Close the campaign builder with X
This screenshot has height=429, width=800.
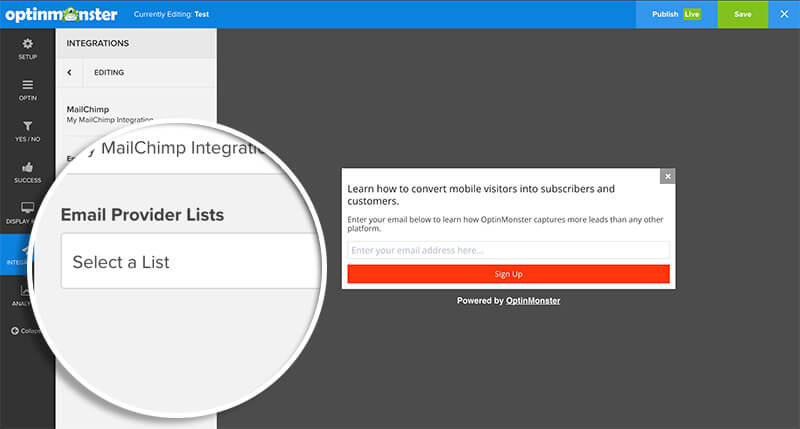click(784, 14)
